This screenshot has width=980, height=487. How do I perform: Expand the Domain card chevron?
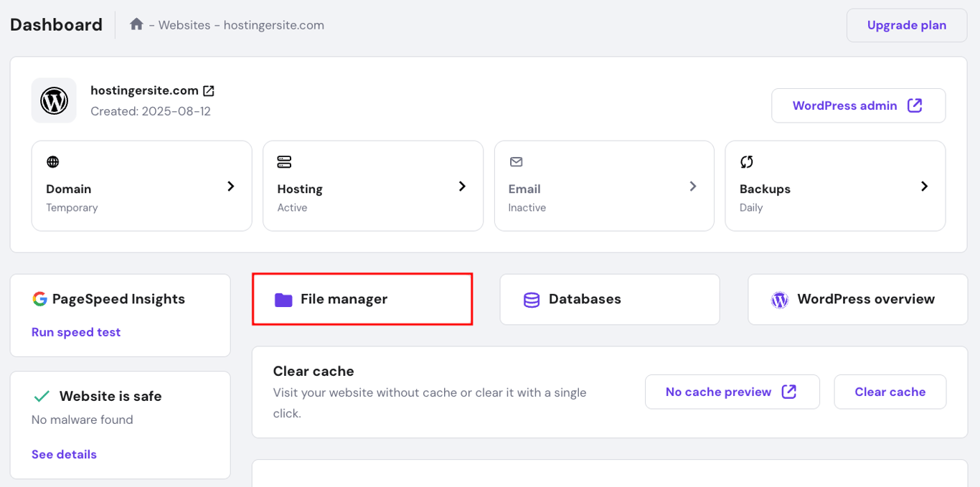[231, 186]
